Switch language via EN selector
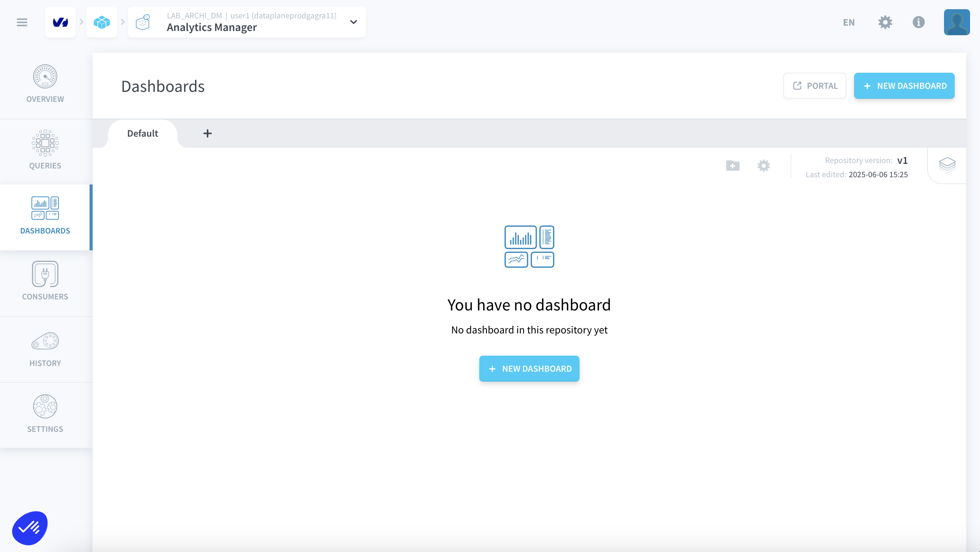This screenshot has height=552, width=980. pos(849,22)
